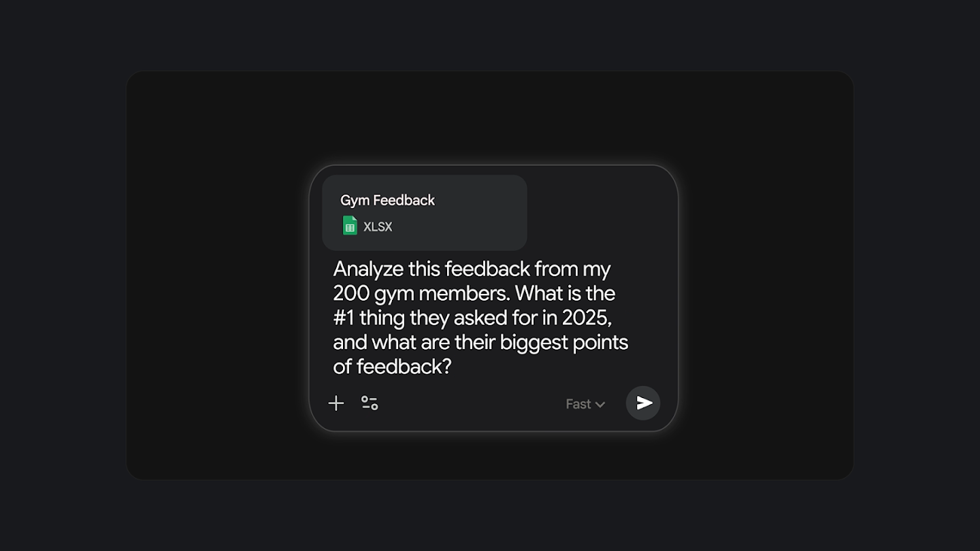This screenshot has width=980, height=551.
Task: Click the green spreadsheet file icon
Action: click(350, 226)
